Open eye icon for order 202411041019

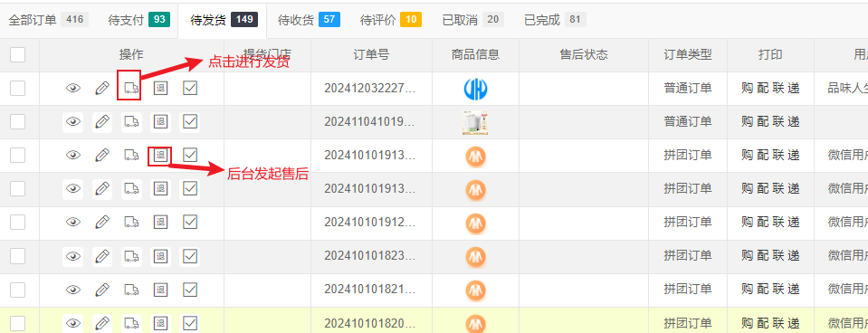tap(73, 122)
